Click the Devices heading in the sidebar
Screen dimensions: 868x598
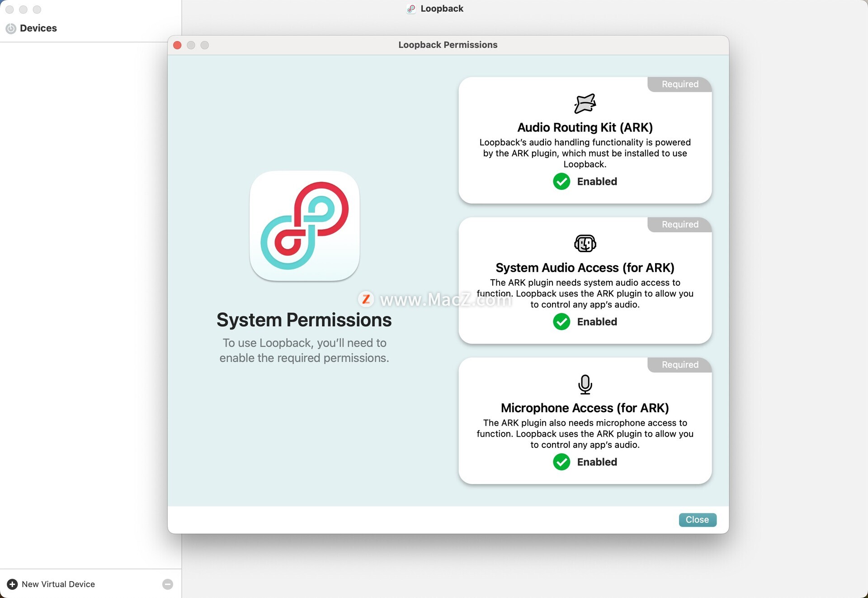38,28
